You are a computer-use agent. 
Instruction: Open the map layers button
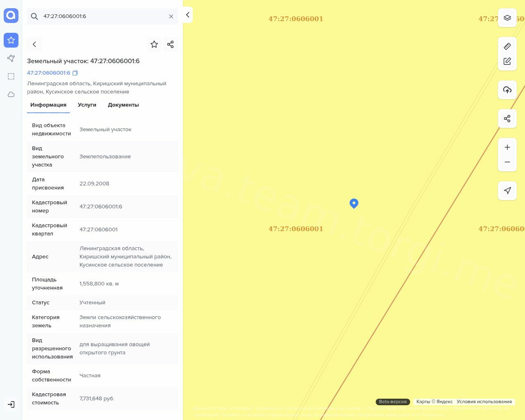tap(507, 18)
